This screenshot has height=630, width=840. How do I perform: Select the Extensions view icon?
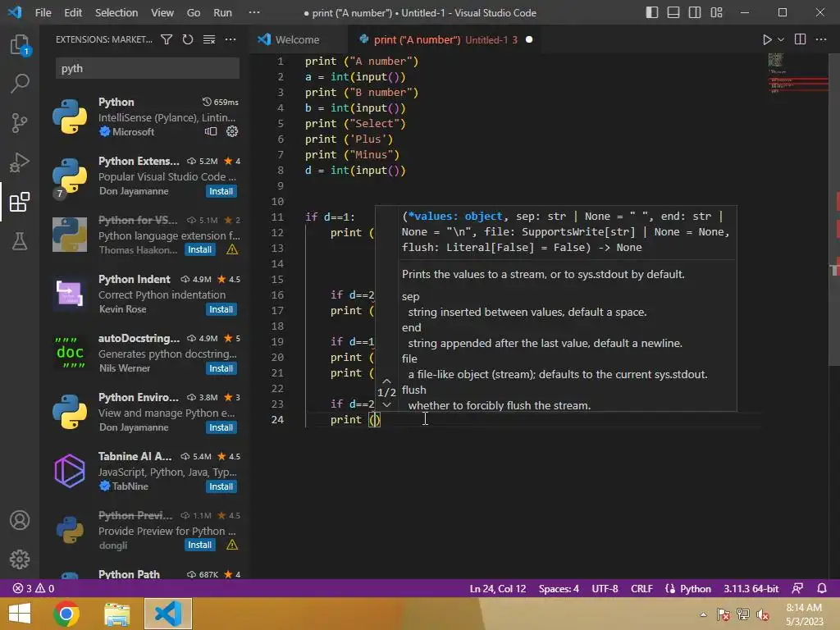pyautogui.click(x=20, y=202)
